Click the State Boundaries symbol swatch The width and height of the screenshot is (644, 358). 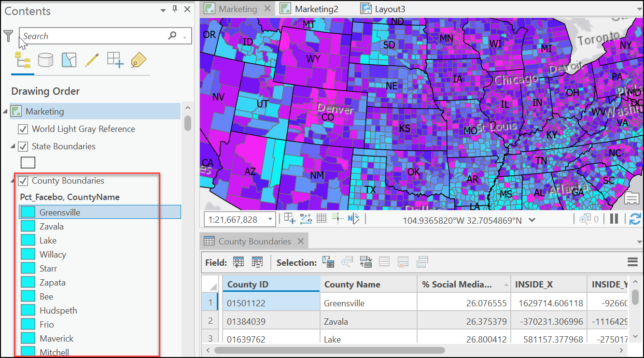pos(28,162)
